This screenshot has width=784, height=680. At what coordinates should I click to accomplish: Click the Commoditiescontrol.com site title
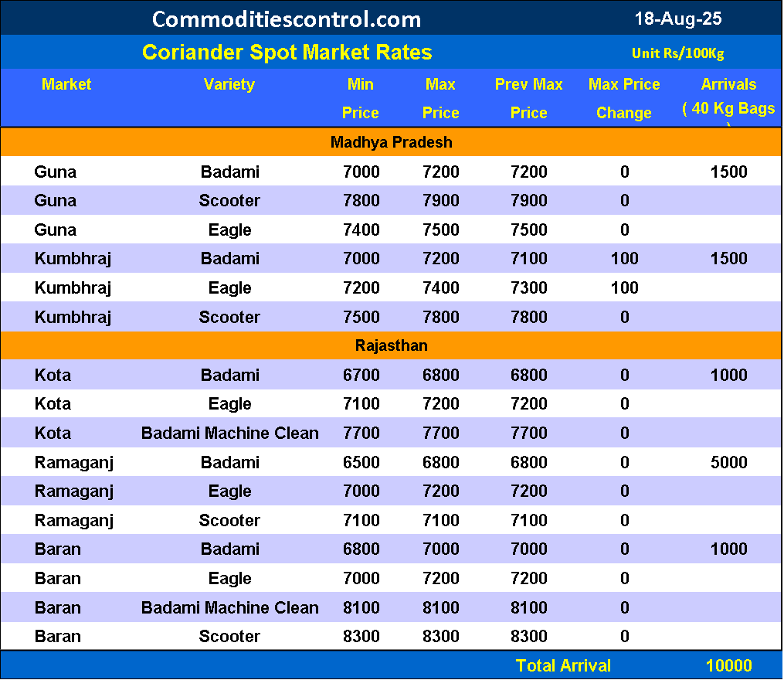tap(287, 19)
